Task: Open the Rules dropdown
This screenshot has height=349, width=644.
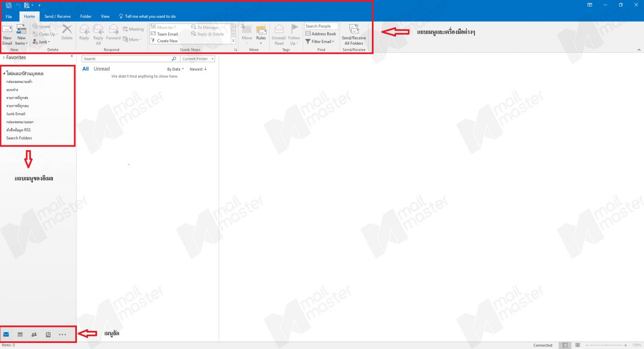Action: point(261,35)
